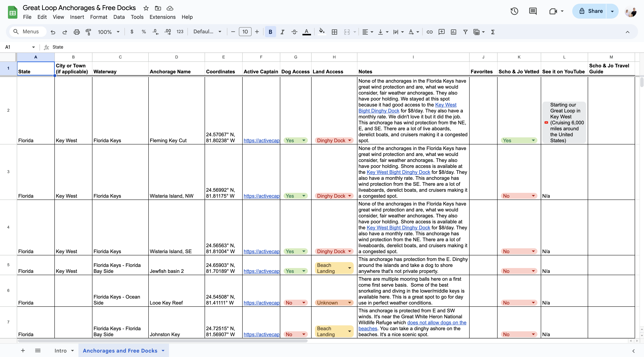Open the Share options dropdown arrow
This screenshot has height=357, width=644.
[612, 11]
